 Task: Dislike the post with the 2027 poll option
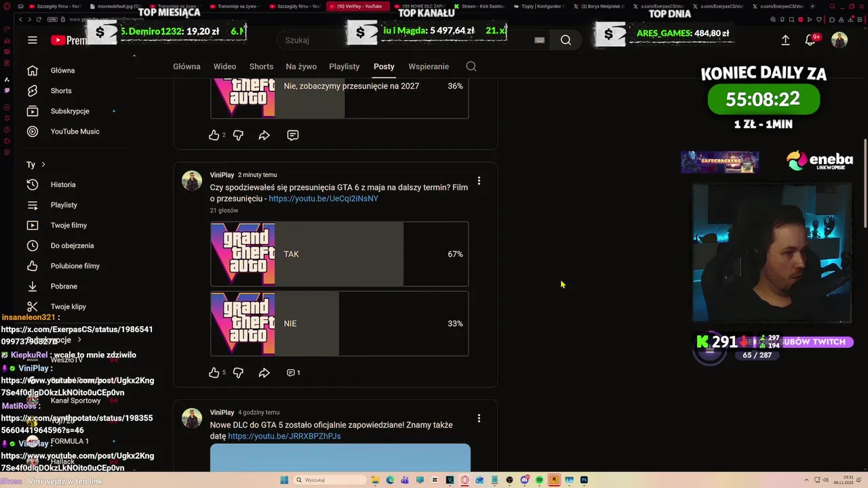tap(238, 136)
